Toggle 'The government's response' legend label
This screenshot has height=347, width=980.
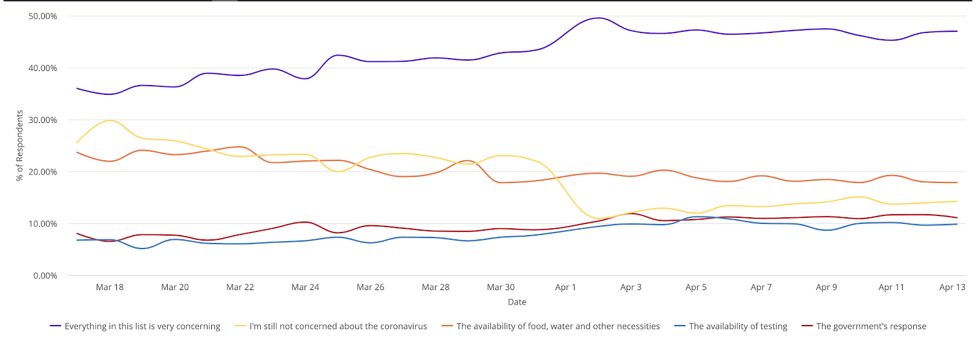tap(871, 326)
